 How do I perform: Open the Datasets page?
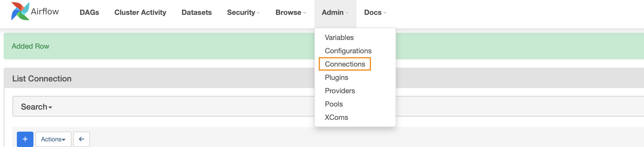[197, 12]
